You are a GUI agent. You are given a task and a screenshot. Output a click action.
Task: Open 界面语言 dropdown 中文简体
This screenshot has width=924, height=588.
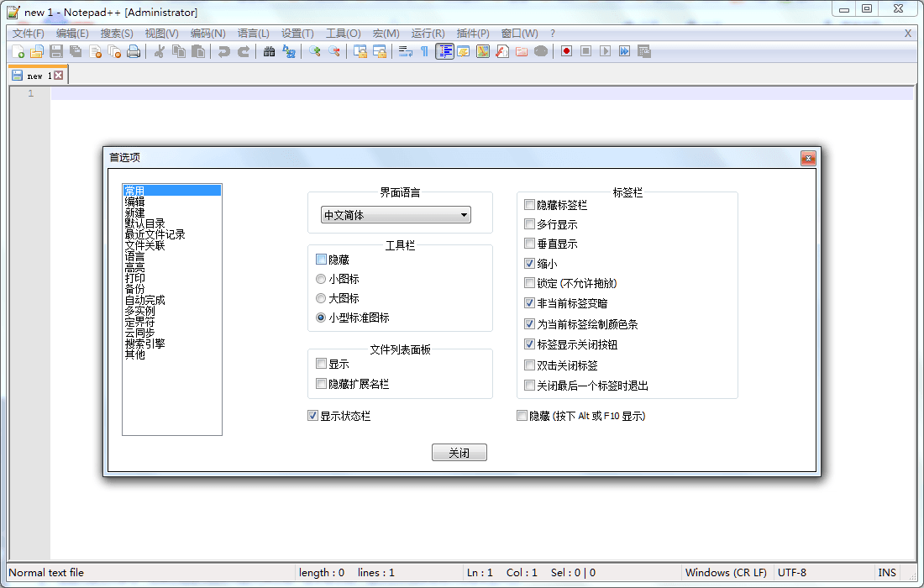point(396,215)
